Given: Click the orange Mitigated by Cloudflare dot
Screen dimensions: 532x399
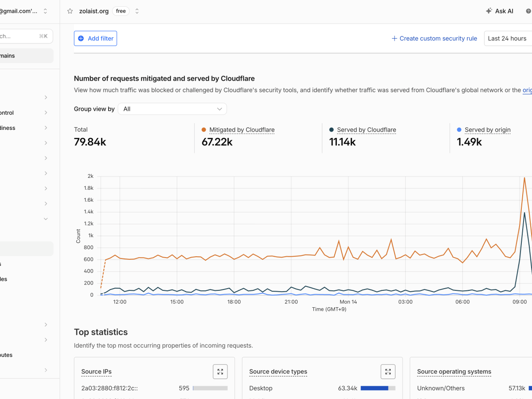Looking at the screenshot, I should pos(204,130).
